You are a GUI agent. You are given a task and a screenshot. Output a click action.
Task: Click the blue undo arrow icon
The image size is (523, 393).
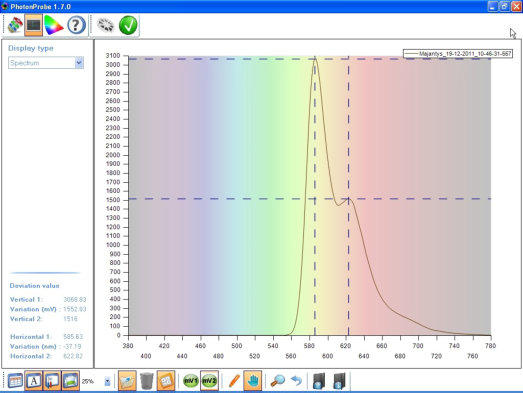point(296,381)
